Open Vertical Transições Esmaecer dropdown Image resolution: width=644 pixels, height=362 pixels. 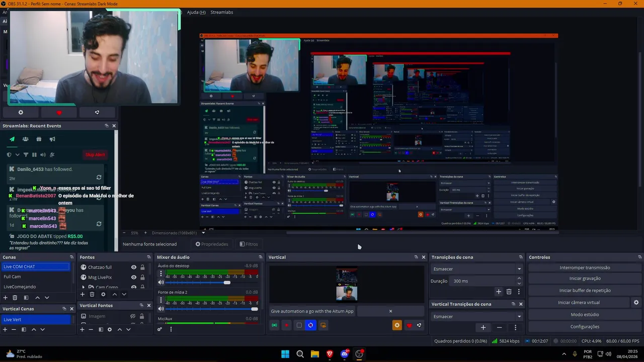tap(476, 316)
